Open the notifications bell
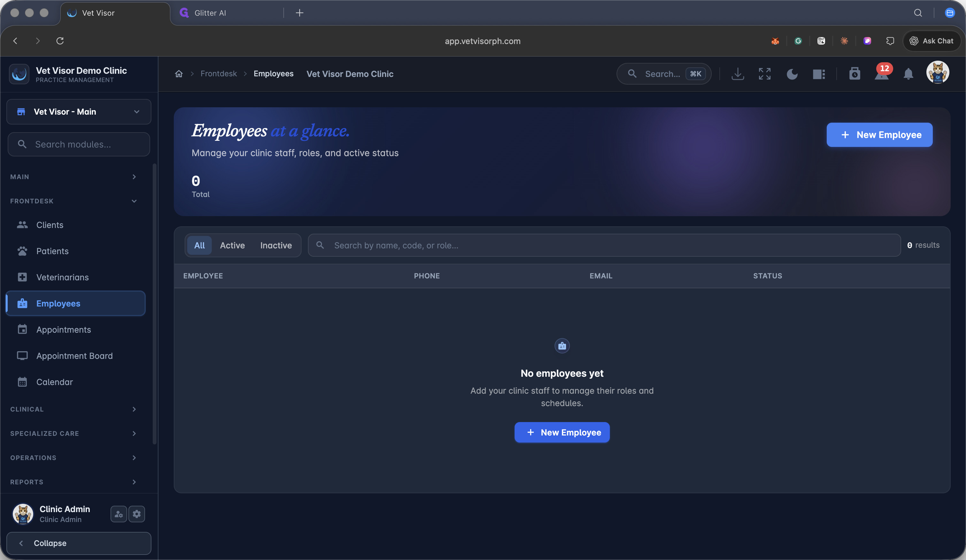The width and height of the screenshot is (966, 560). (908, 73)
